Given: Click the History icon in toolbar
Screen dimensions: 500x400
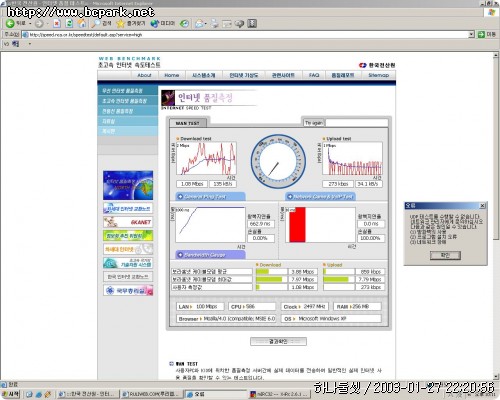Looking at the screenshot, I should coord(184,23).
